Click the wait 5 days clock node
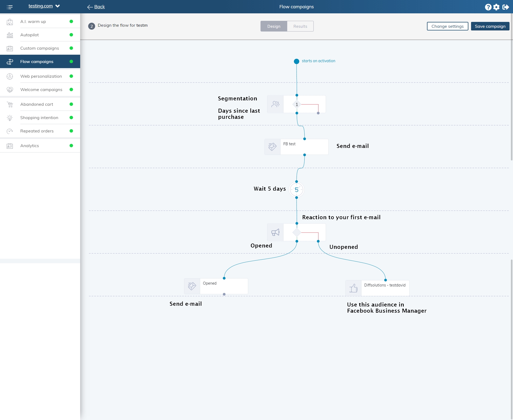 (x=297, y=190)
